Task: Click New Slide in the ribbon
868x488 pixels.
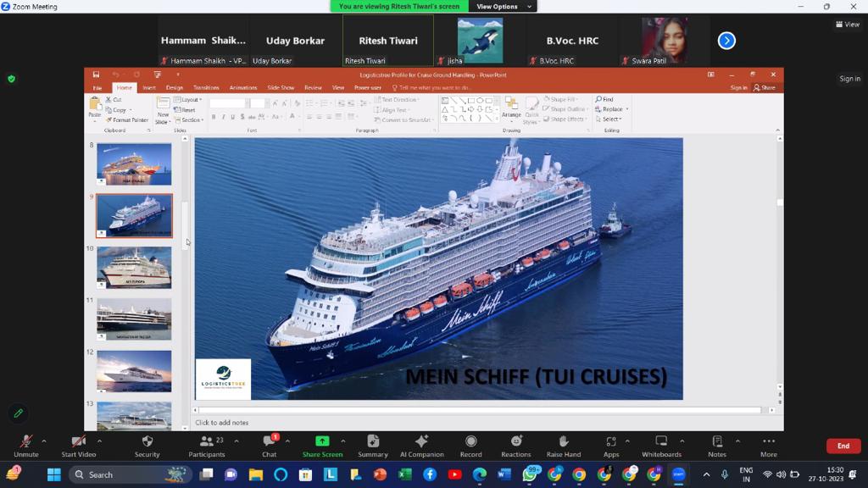Action: coord(163,111)
